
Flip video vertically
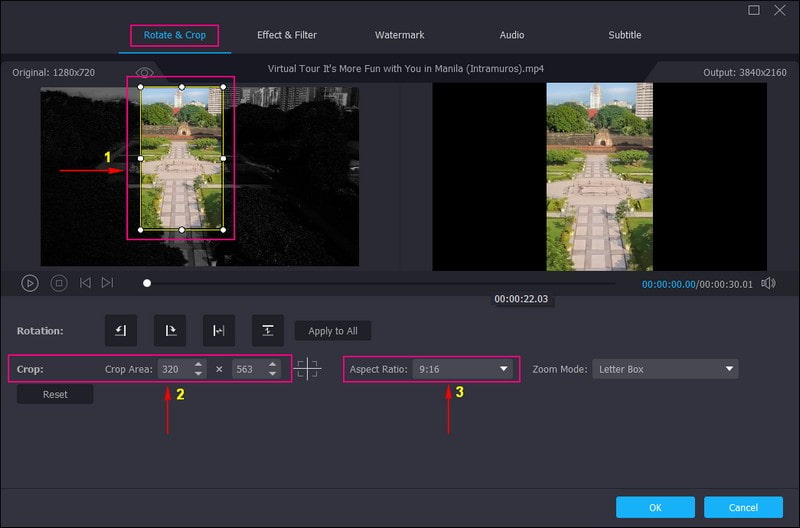(x=267, y=331)
